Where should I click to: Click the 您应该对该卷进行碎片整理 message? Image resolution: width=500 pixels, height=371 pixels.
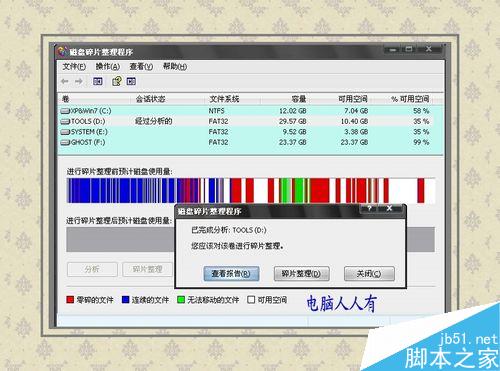click(x=237, y=246)
